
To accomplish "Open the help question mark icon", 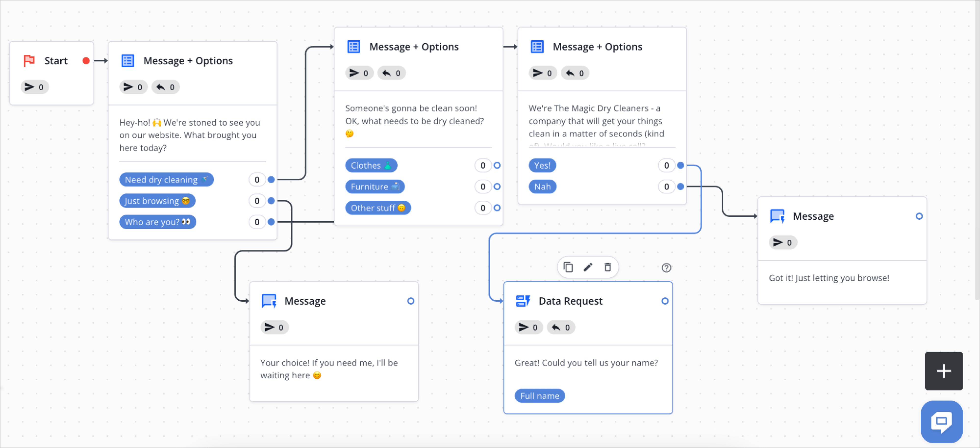I will point(666,268).
